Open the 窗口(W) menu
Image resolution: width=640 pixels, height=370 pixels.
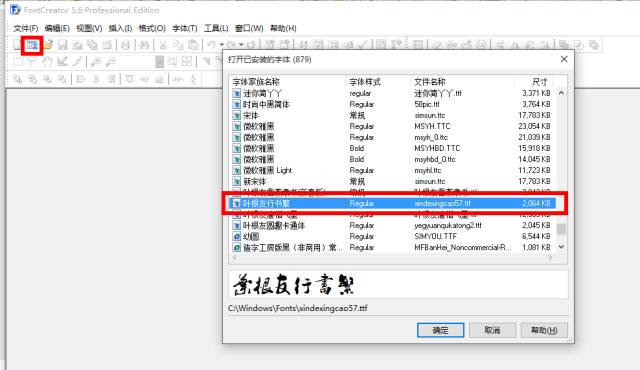click(249, 28)
